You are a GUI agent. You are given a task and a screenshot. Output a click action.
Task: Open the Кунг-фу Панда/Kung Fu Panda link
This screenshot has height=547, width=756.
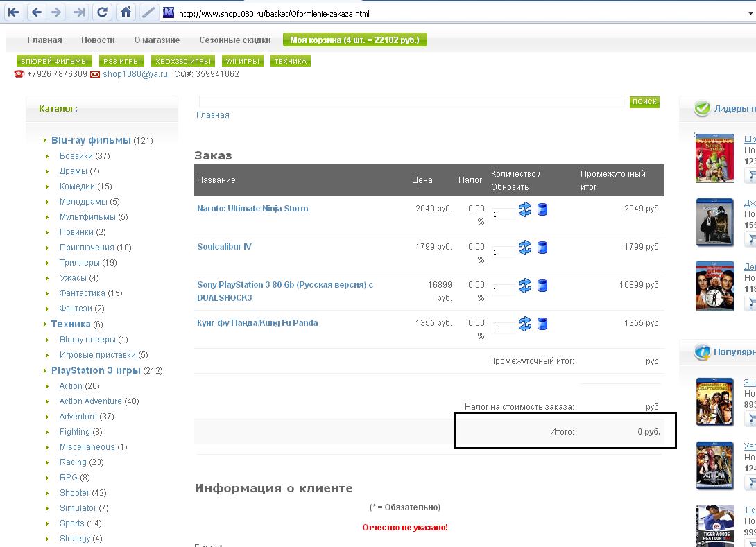[x=257, y=322]
